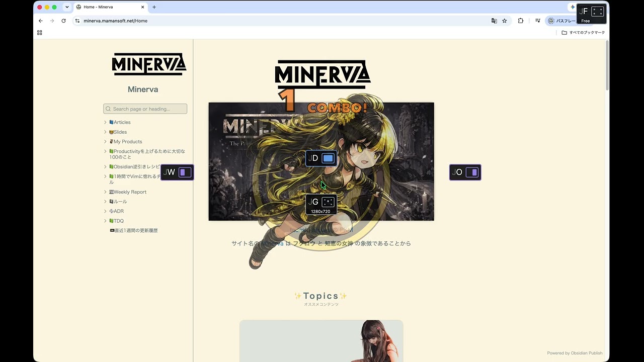
Task: Click the large Minerva logo above banner
Action: point(323,74)
